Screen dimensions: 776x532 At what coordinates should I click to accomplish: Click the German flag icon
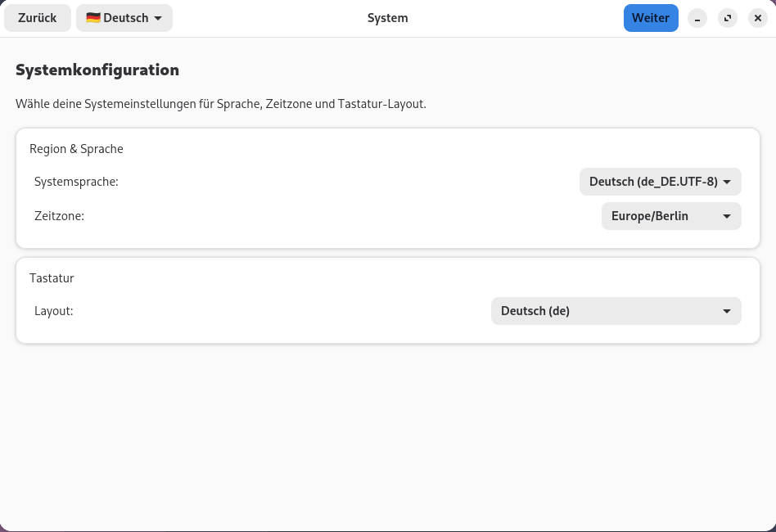click(x=93, y=17)
